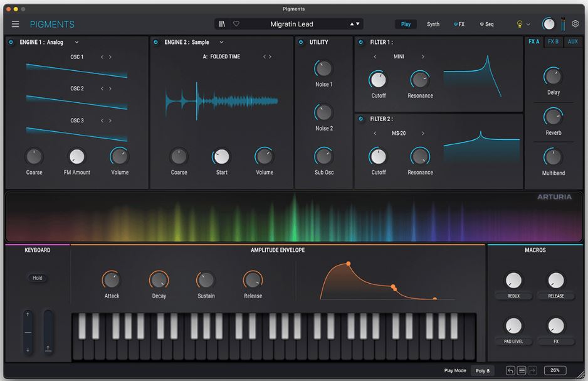
Task: Open the preset library browser icon
Action: coord(222,24)
